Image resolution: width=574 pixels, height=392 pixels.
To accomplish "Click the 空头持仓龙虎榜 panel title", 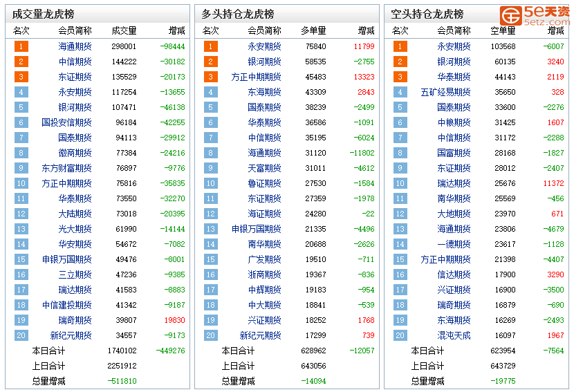I will pyautogui.click(x=427, y=15).
